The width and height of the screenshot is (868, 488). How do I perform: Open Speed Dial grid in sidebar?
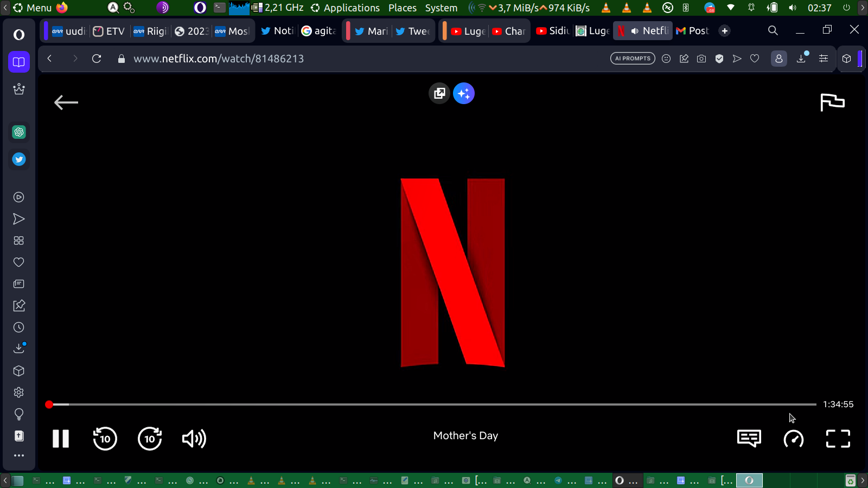point(19,241)
